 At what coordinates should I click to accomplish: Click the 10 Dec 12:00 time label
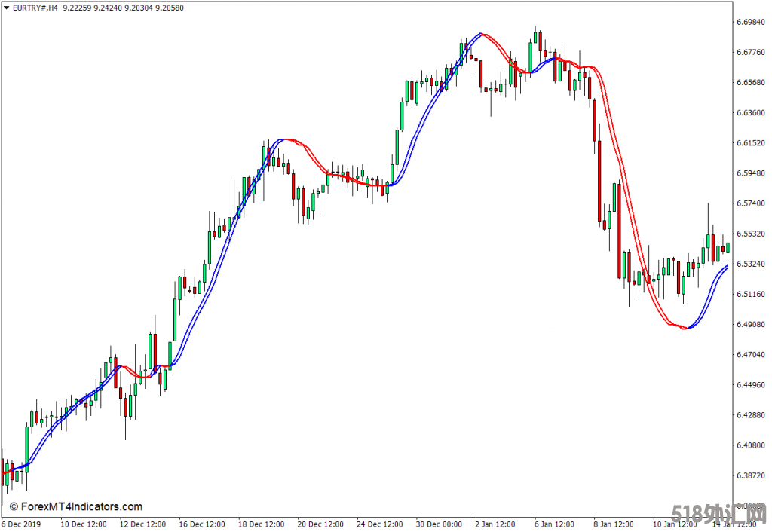pos(83,524)
